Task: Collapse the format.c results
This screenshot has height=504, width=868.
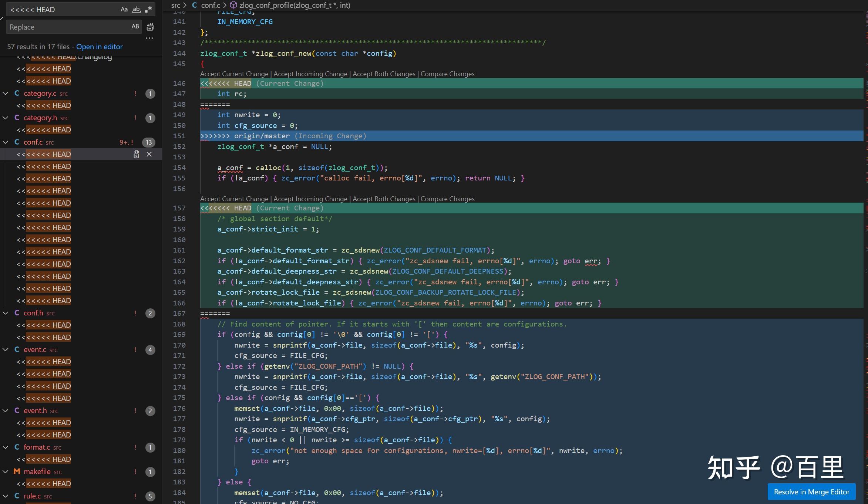Action: click(x=6, y=447)
